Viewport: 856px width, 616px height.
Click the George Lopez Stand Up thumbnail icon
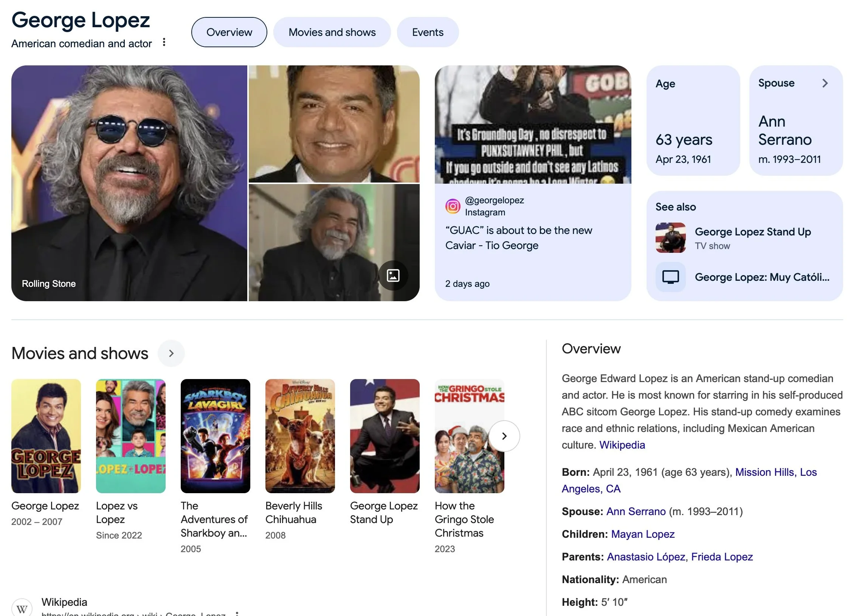(670, 238)
